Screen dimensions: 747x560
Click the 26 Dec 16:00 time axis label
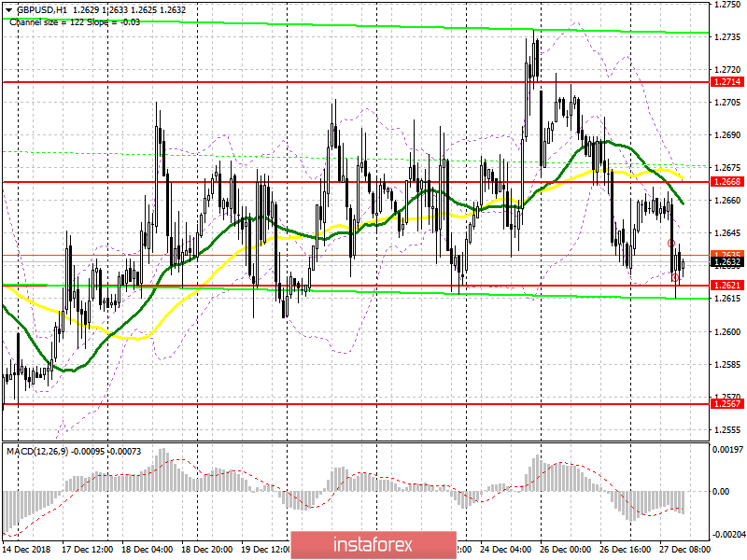click(625, 549)
